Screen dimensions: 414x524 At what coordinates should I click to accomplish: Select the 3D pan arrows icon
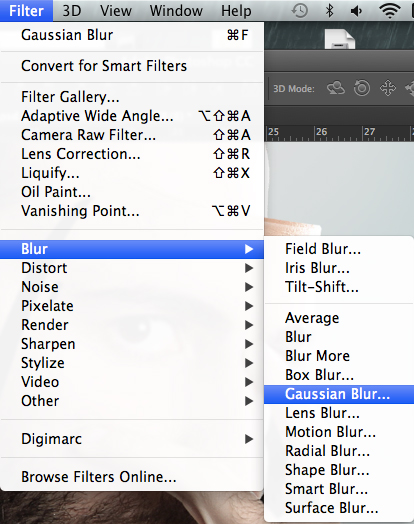(388, 89)
